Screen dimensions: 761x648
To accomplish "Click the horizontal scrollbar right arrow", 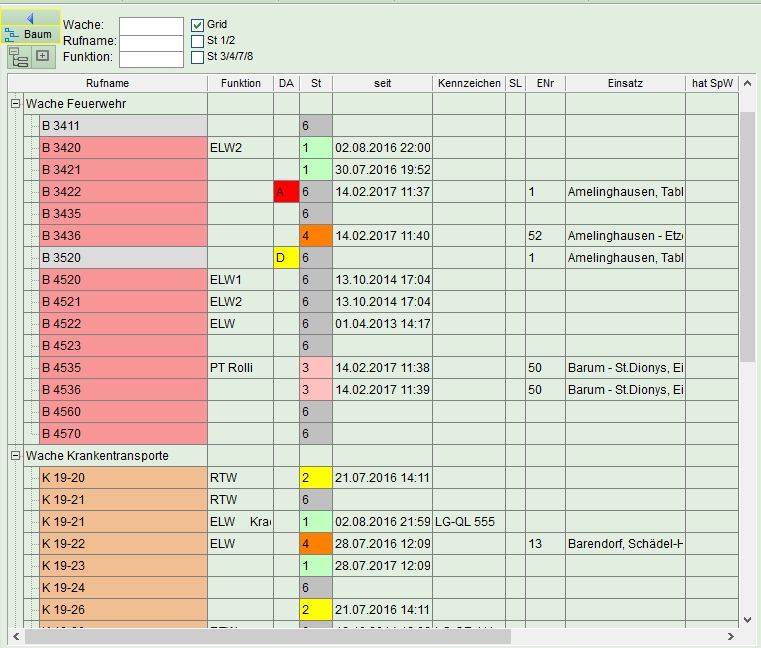I will pos(731,636).
